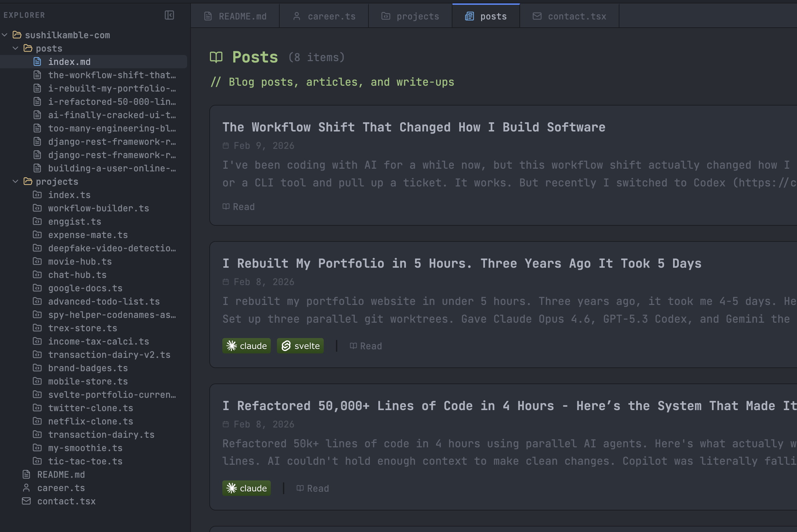Click the person icon on the career.ts tab
This screenshot has height=532, width=797.
(296, 16)
